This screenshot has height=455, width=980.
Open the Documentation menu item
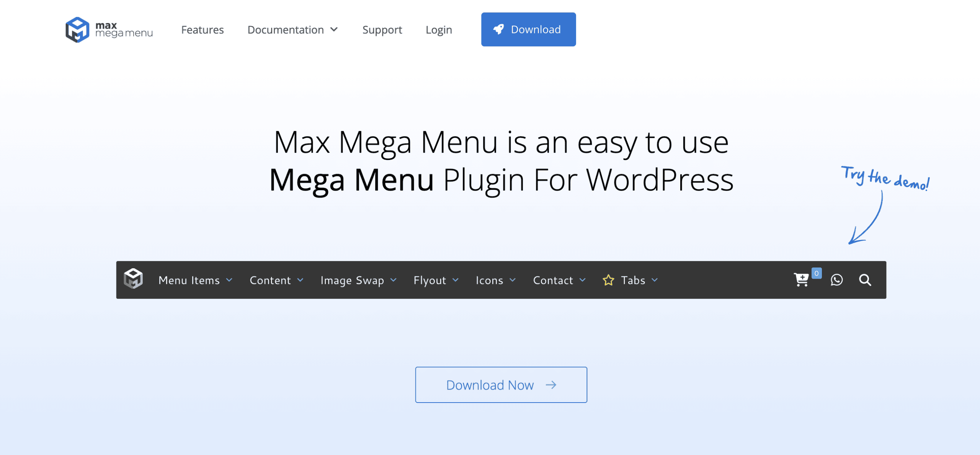coord(286,30)
